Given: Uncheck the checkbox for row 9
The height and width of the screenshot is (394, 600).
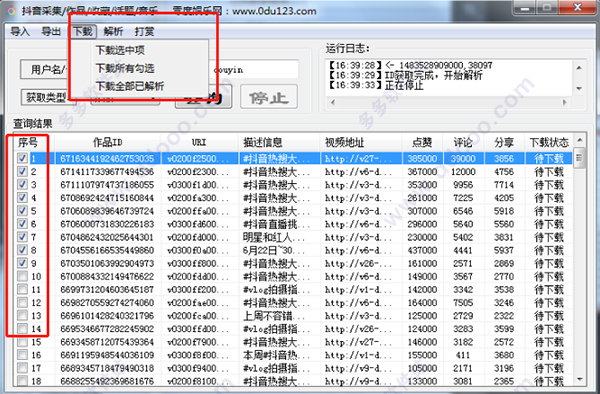Looking at the screenshot, I should 22,263.
